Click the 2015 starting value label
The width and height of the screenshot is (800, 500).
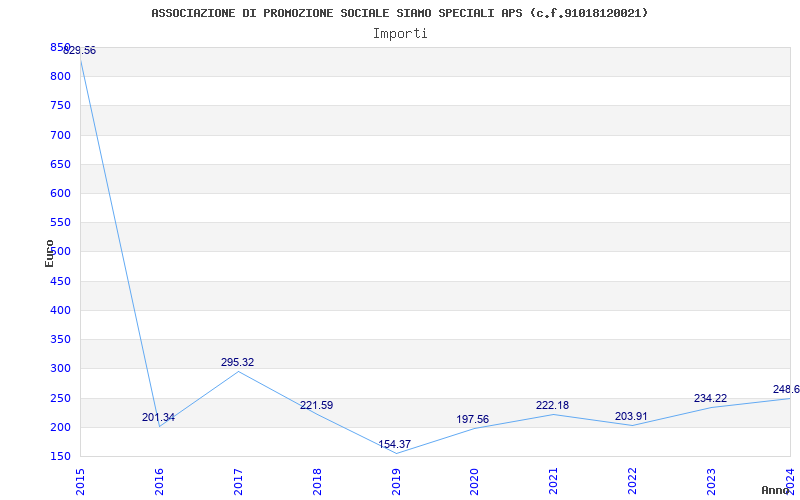pos(80,51)
